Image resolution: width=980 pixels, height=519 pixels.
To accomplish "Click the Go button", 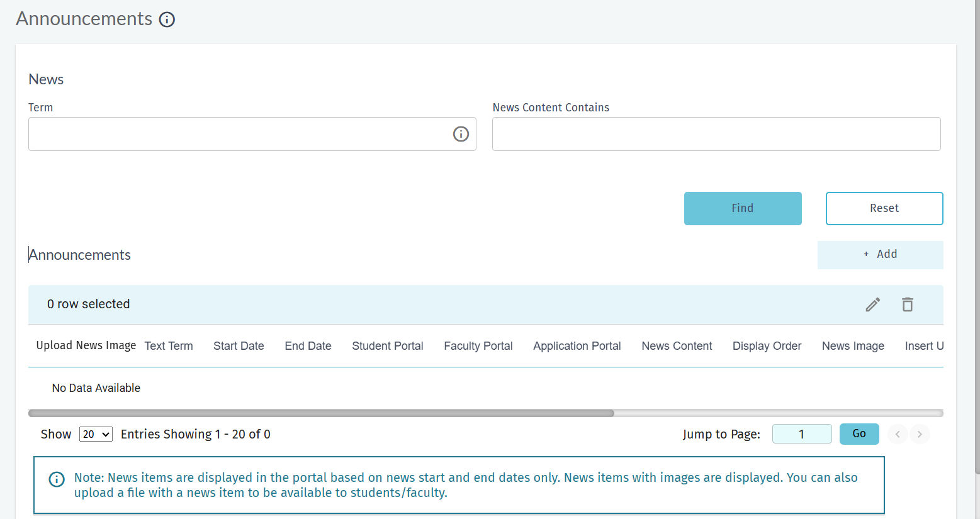I will (859, 434).
